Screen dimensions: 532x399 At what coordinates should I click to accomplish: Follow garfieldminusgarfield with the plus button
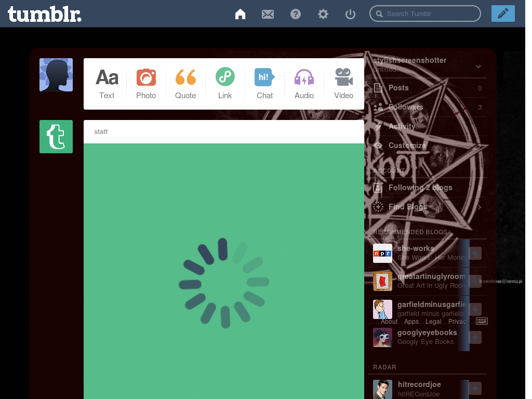pyautogui.click(x=475, y=310)
